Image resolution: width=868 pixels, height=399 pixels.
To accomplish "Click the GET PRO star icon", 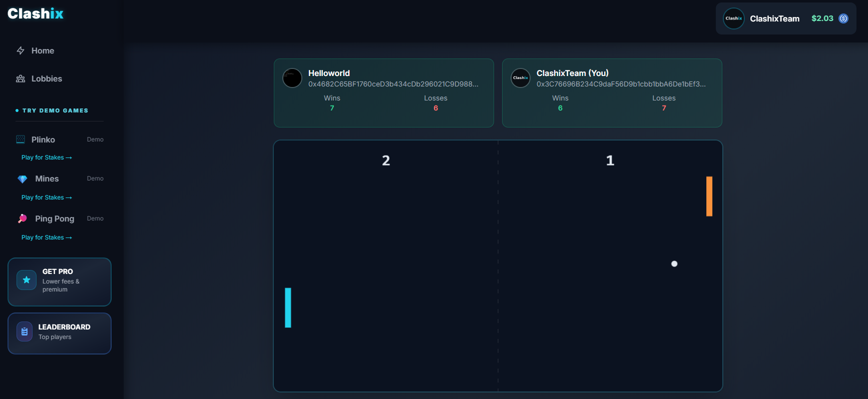I will [x=27, y=280].
